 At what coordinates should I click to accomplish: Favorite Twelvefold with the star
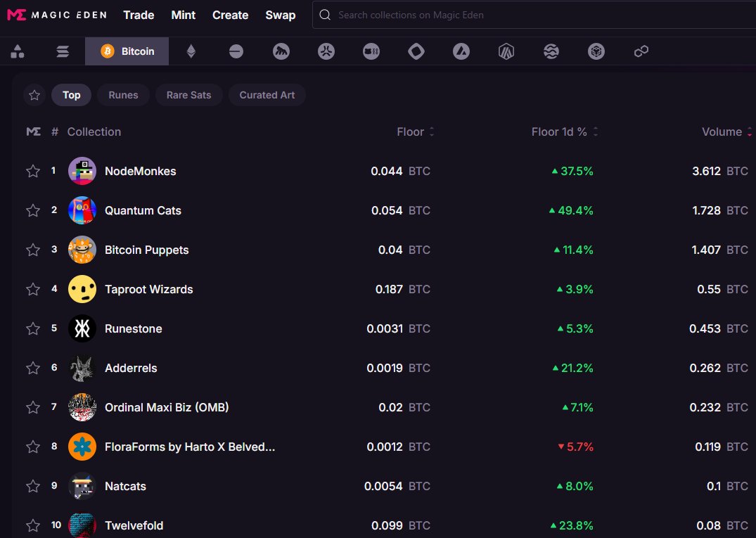click(33, 525)
